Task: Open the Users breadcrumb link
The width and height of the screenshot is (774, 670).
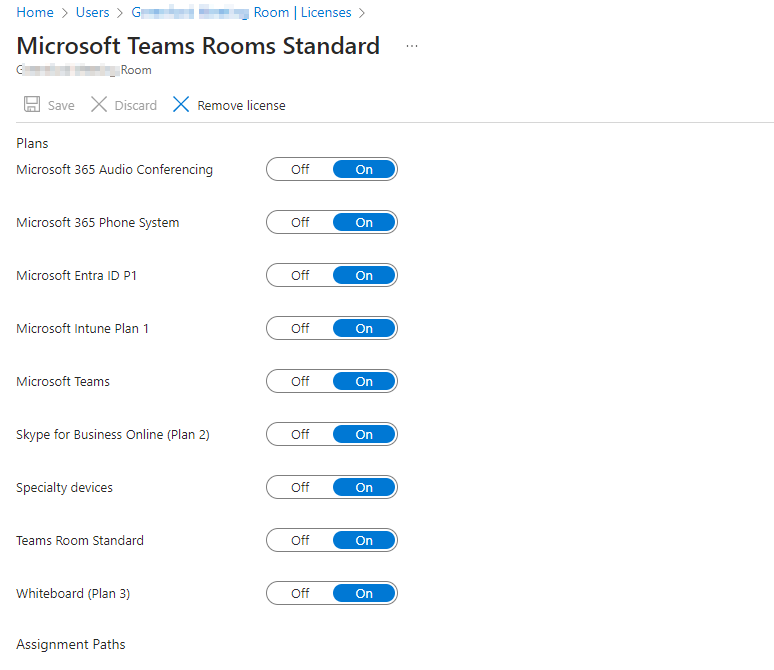Action: point(92,12)
